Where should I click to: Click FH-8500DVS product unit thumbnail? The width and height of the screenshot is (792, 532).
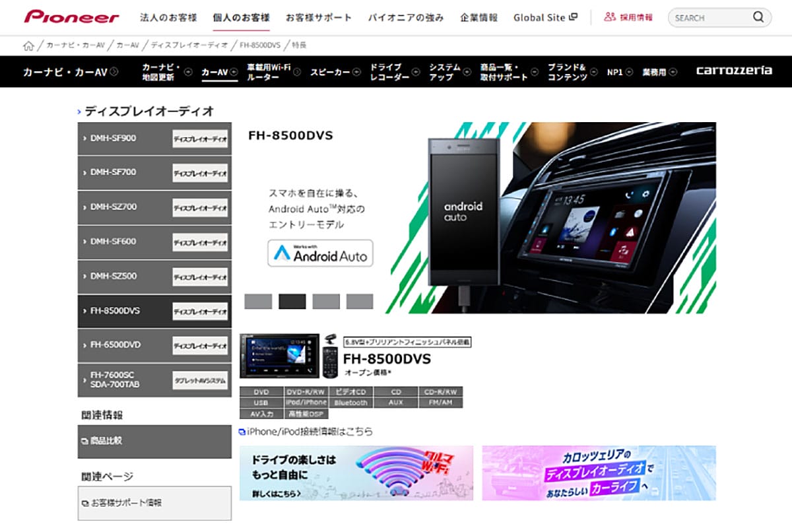[280, 356]
